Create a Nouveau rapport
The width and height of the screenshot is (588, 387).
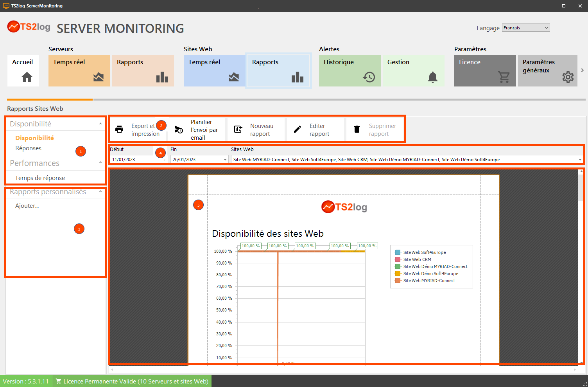[256, 130]
